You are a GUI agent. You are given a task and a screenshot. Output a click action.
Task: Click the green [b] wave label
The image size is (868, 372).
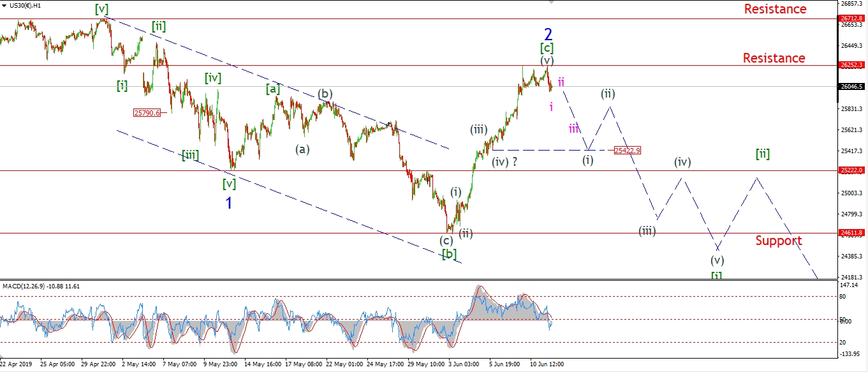(x=450, y=254)
